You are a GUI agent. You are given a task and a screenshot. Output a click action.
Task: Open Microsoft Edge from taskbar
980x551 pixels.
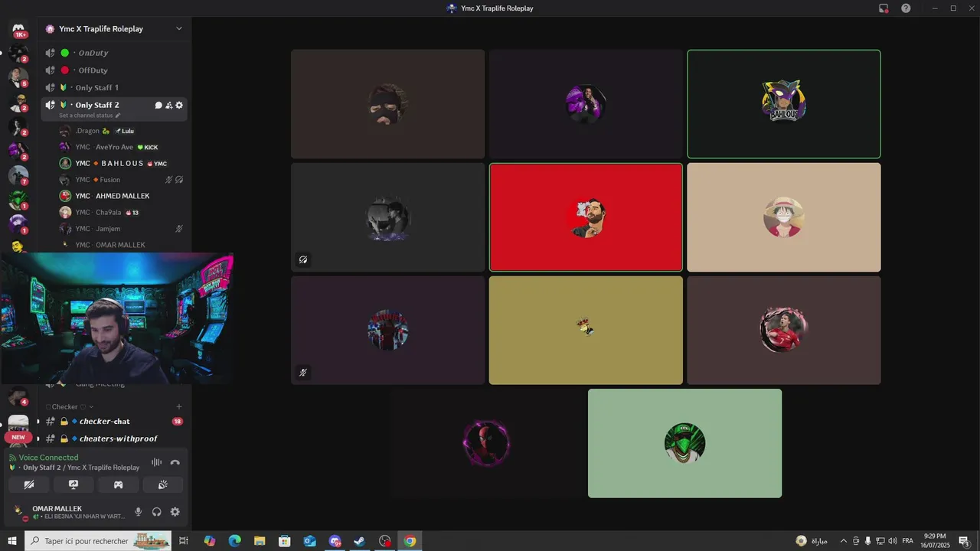pos(234,541)
